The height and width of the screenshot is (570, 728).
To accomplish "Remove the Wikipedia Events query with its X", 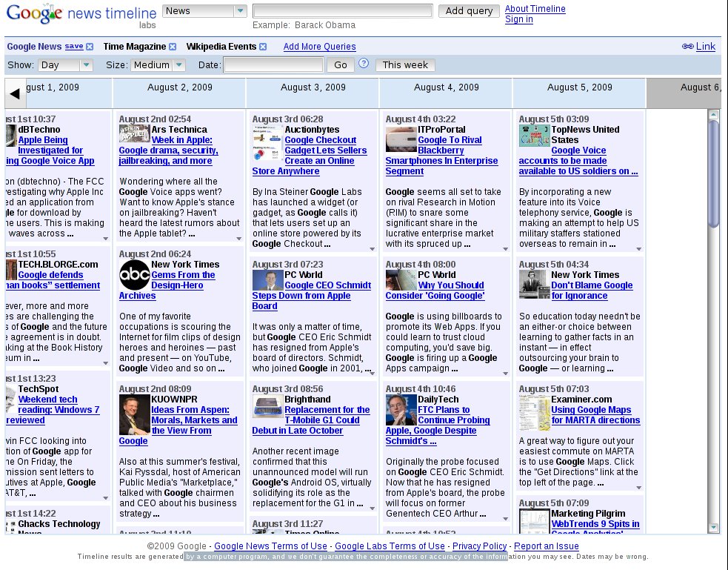I will pos(263,47).
